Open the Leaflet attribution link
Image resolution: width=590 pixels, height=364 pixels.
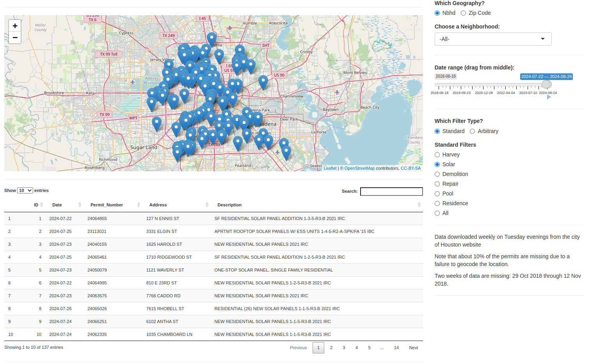tap(330, 168)
